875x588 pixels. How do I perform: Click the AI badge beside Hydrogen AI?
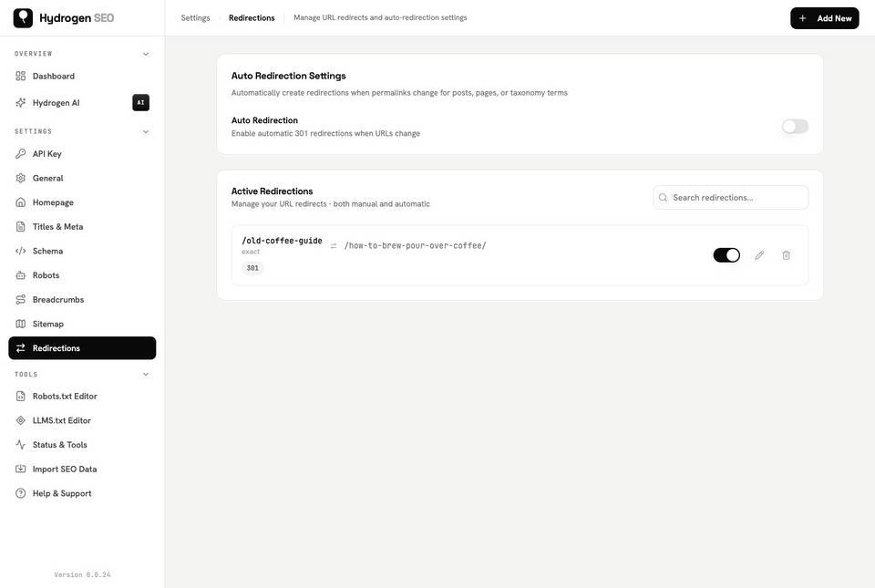pyautogui.click(x=140, y=103)
